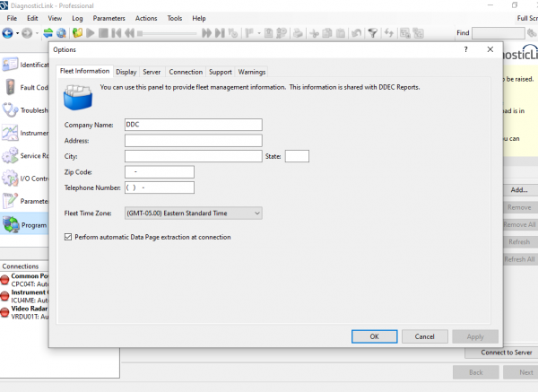Click the undo arrow icon
538x392 pixels.
click(x=357, y=33)
